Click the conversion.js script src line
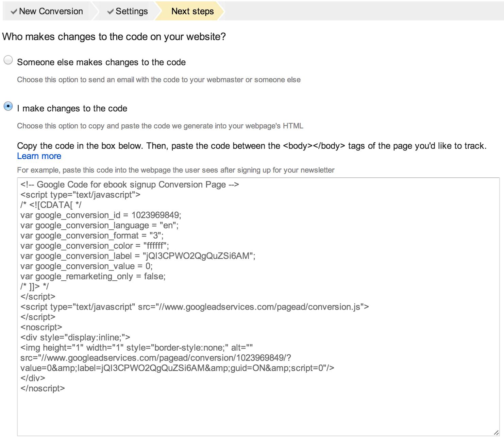Image resolution: width=504 pixels, height=441 pixels. click(195, 307)
